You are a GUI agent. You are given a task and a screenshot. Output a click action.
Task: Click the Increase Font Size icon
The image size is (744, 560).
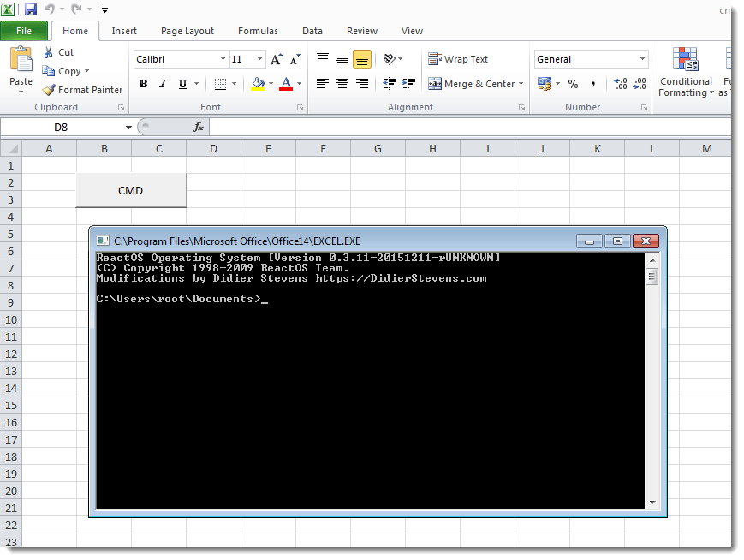point(276,59)
